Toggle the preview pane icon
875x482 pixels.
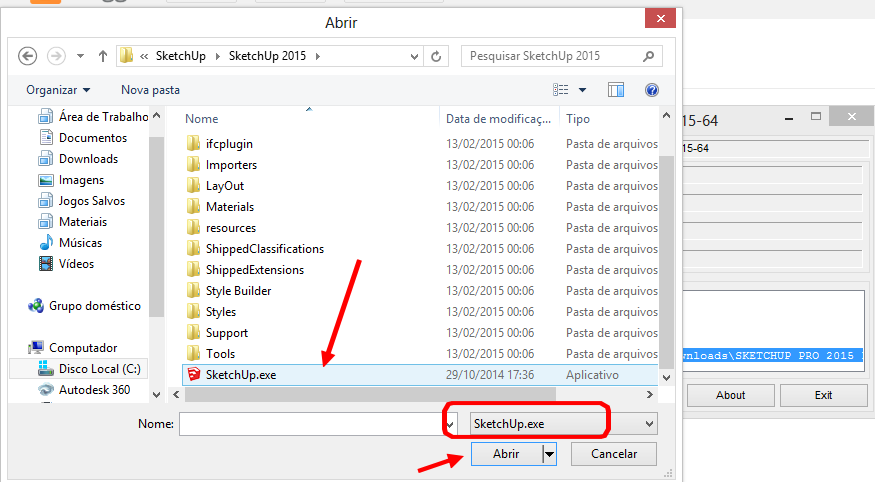(616, 90)
